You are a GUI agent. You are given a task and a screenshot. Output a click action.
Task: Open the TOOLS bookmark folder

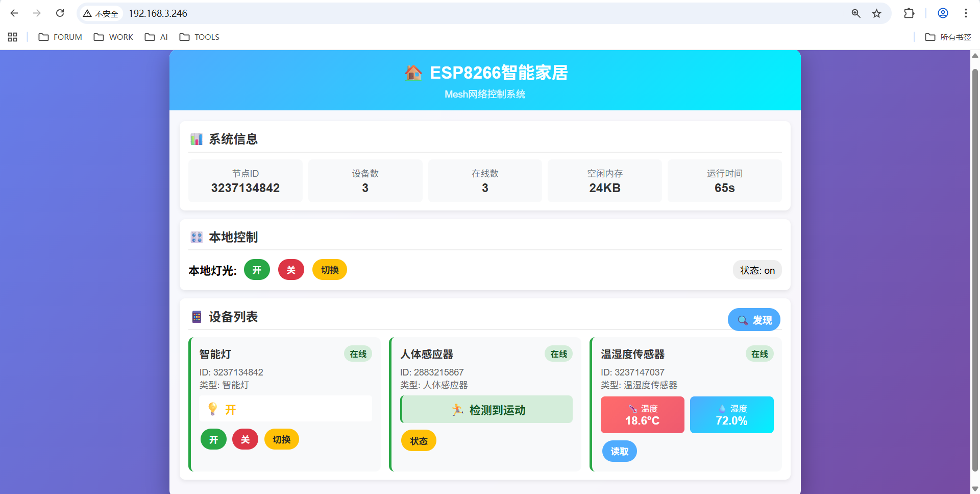coord(200,37)
